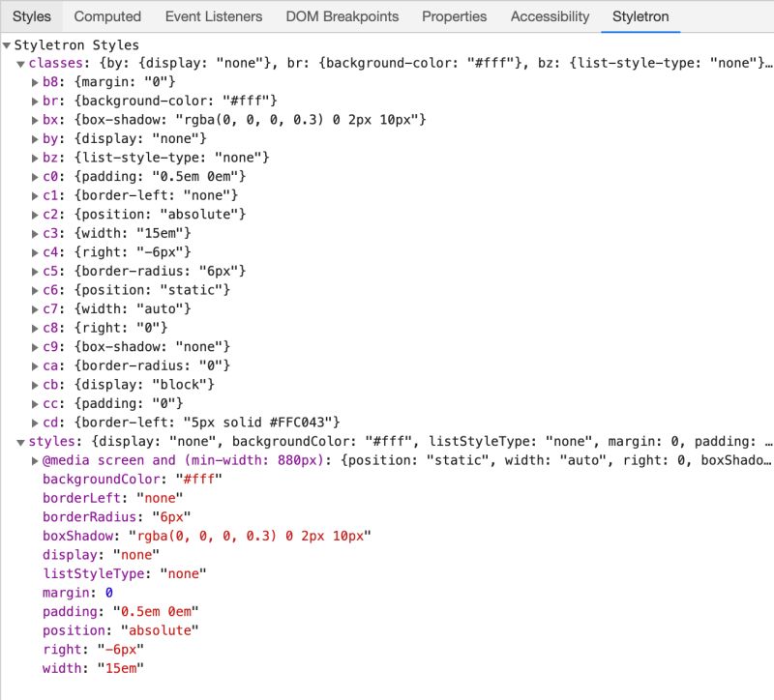Expand the c9 box-shadow none entry
Viewport: 774px width, 700px height.
point(35,347)
